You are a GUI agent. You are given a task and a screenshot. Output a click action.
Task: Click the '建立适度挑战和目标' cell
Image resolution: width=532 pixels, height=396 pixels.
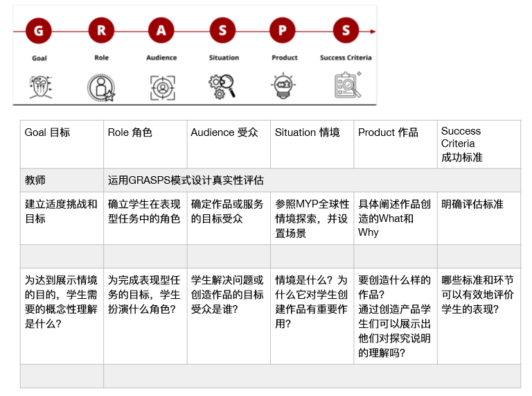pos(62,218)
